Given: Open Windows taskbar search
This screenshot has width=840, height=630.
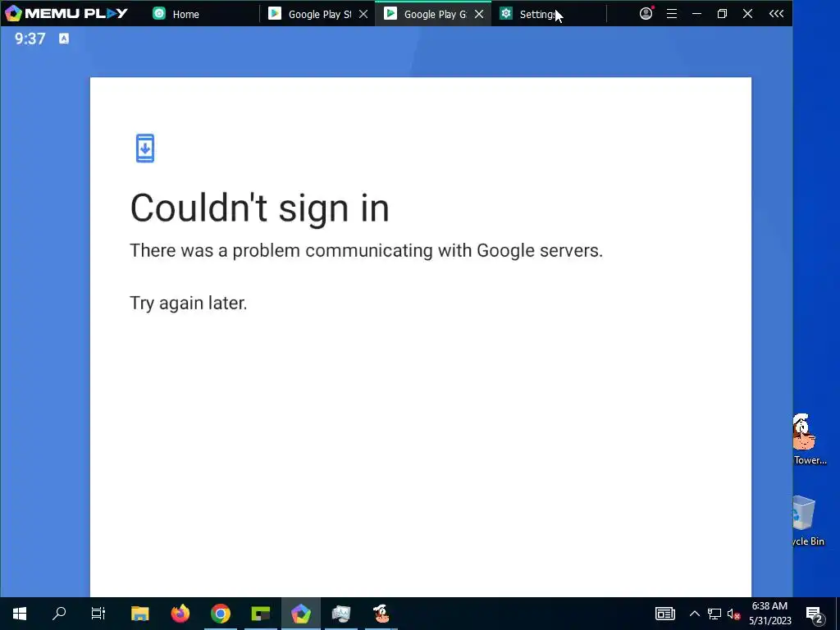Looking at the screenshot, I should pos(59,614).
